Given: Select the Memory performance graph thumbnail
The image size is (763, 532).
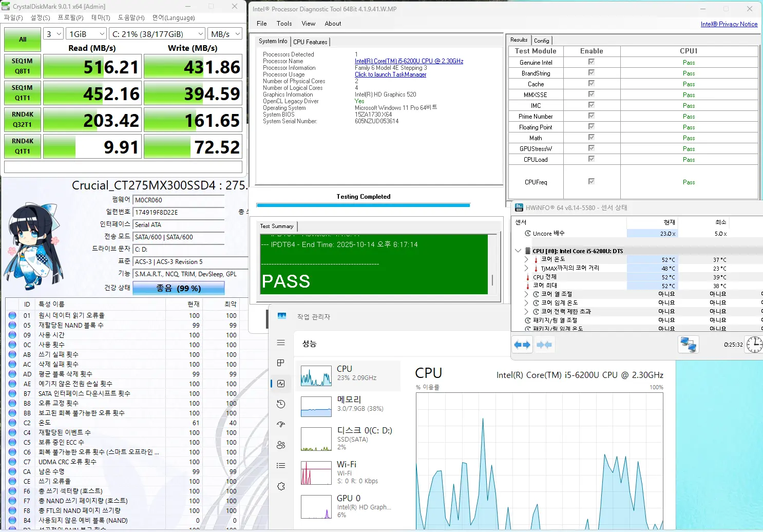Looking at the screenshot, I should point(316,407).
